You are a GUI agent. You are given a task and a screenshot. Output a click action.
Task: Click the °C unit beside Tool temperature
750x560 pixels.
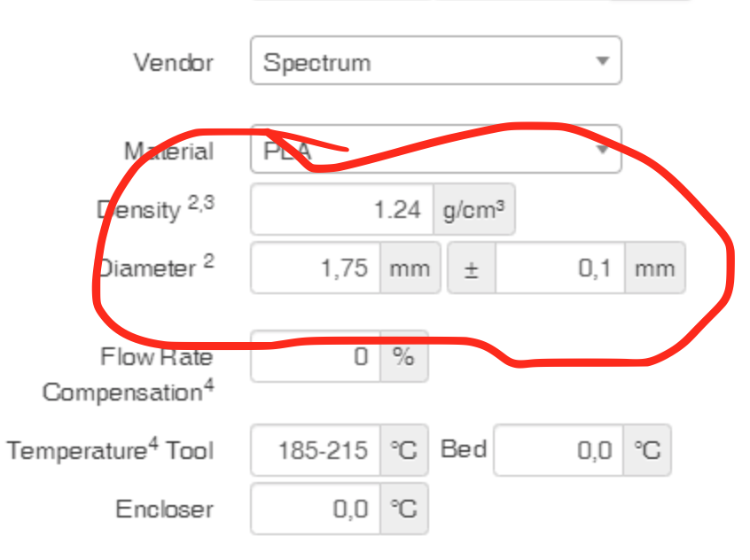403,450
